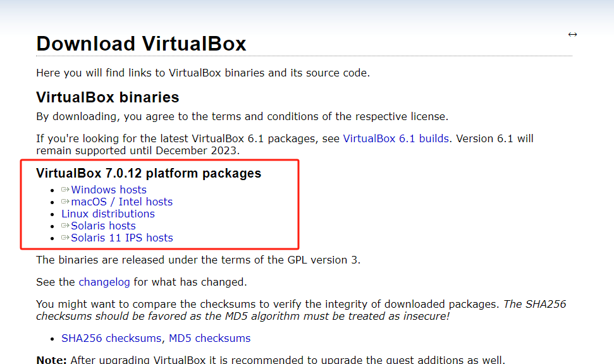Click the external-link icon beside Solaris hosts
Screen dimensions: 614x364
(65, 226)
